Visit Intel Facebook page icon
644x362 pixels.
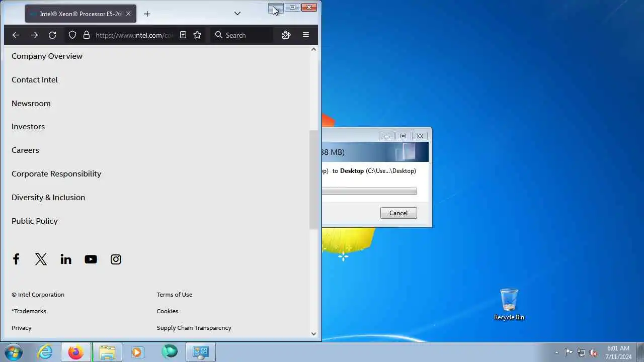point(16,259)
